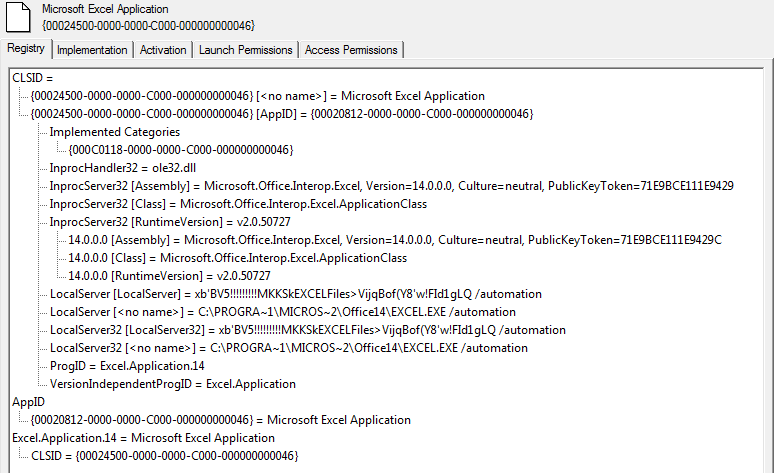Select ProgID = Excel.Application.14 row
Screen dimensions: 774x473
click(127, 366)
